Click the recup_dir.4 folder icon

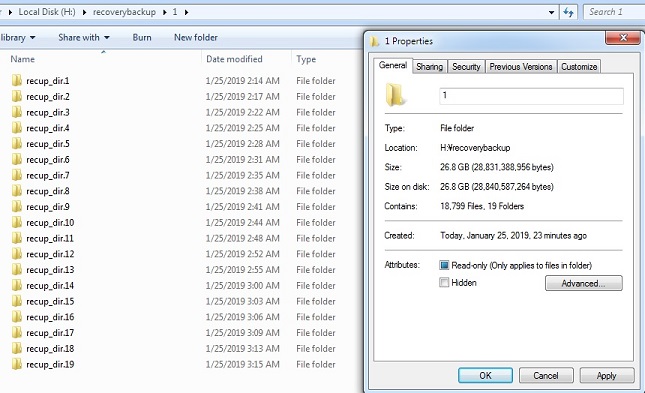pos(17,128)
